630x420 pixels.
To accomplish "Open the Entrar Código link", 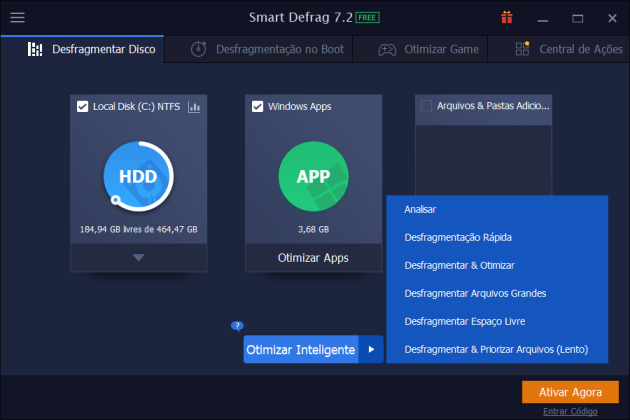I will (570, 412).
